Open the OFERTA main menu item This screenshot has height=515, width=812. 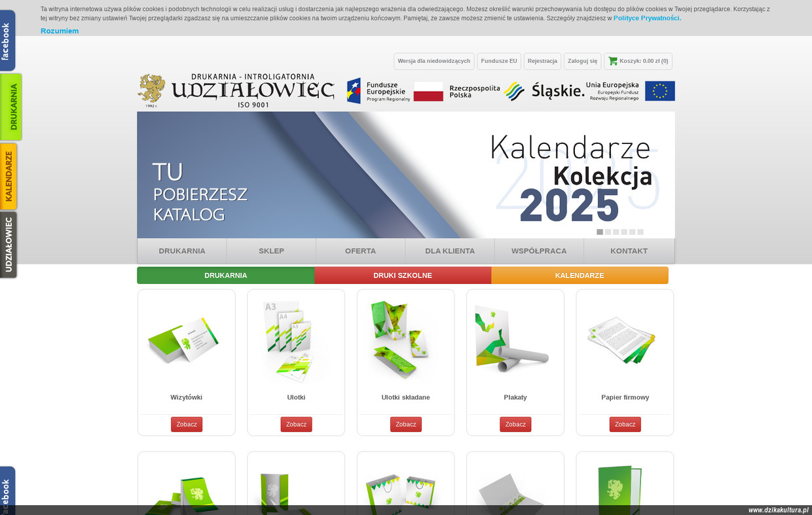coord(360,251)
